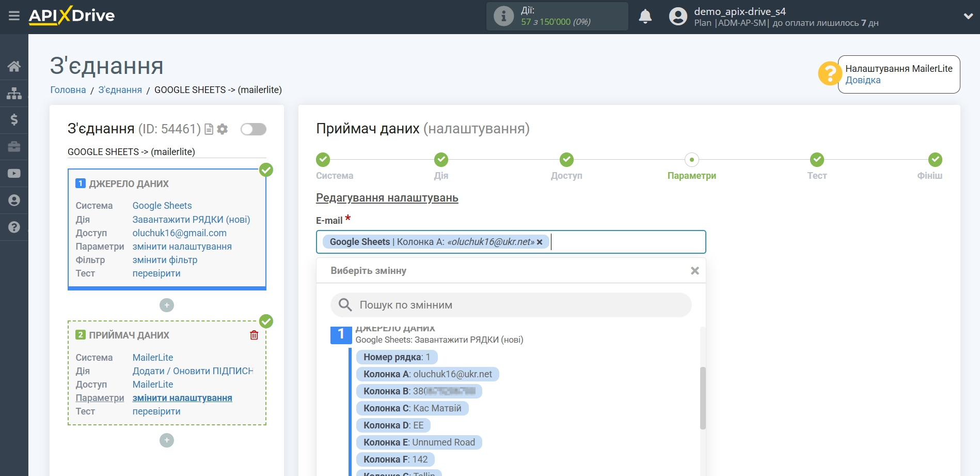This screenshot has width=980, height=476.
Task: Open the help question sidebar icon
Action: click(14, 227)
